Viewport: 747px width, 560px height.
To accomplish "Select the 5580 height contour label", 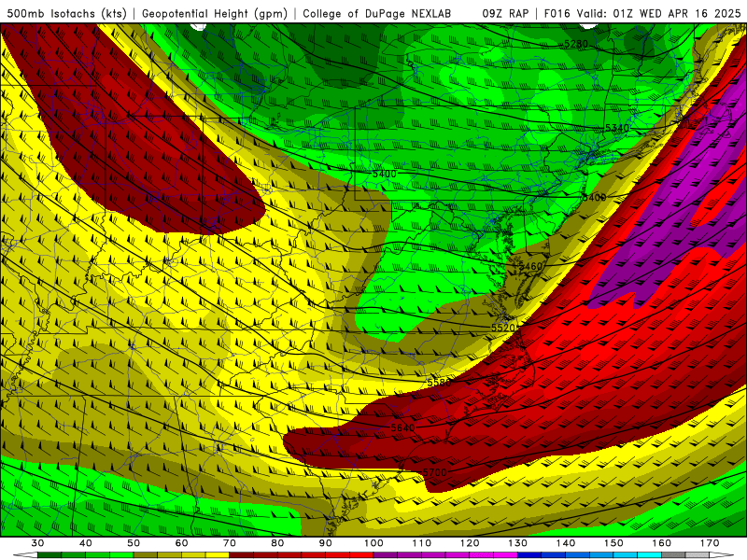I will click(x=439, y=383).
